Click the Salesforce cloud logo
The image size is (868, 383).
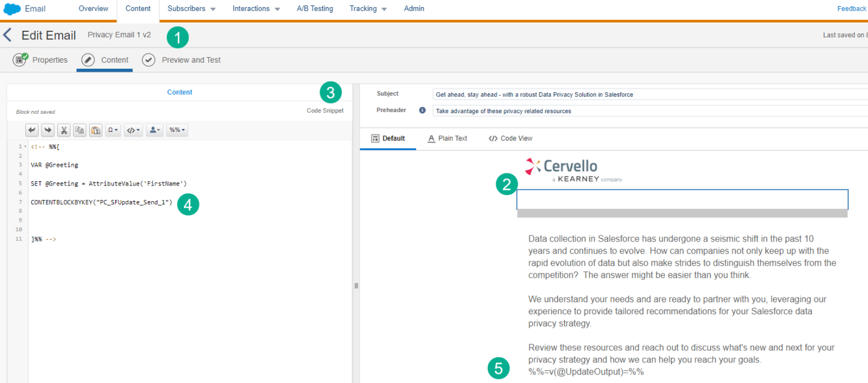[x=12, y=8]
